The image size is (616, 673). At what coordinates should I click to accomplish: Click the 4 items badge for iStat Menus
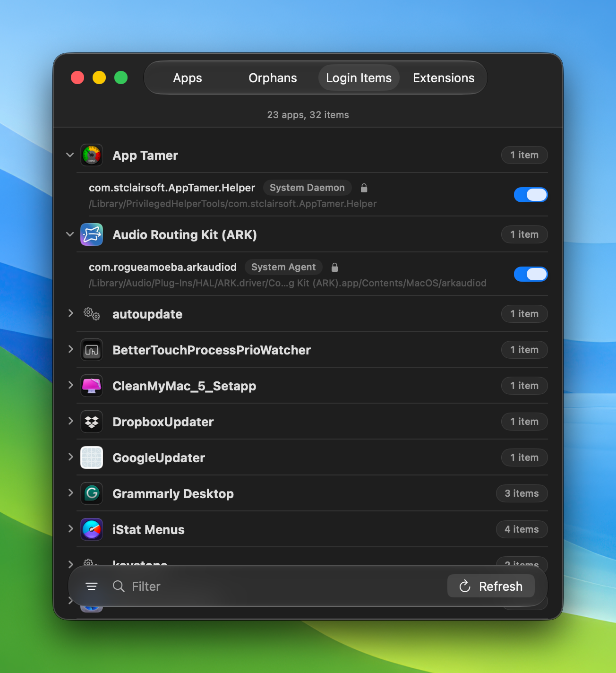click(522, 529)
